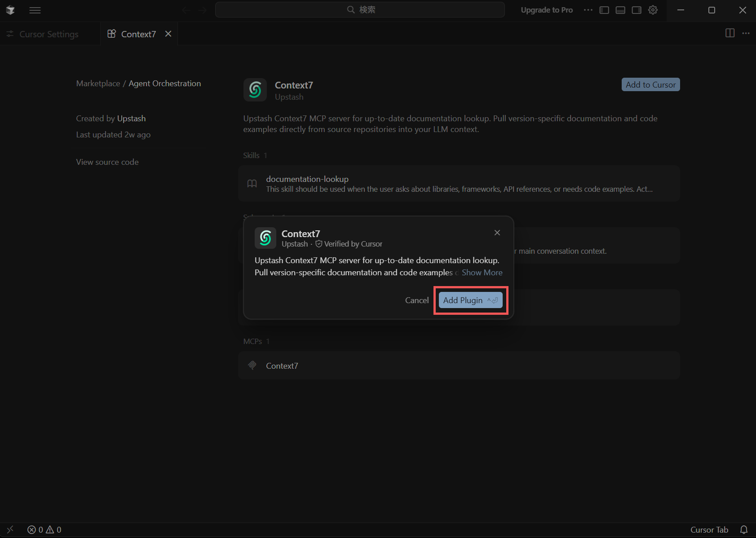Viewport: 756px width, 538px height.
Task: Close the Context7 dialog with X
Action: click(x=497, y=233)
